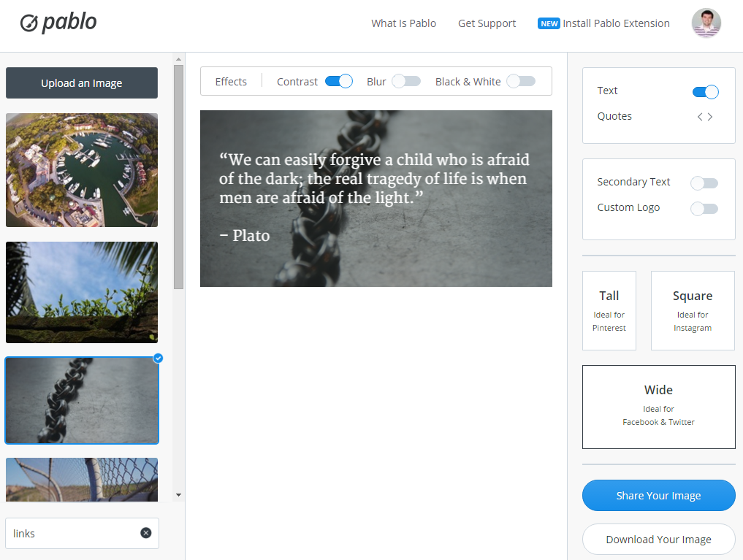Viewport: 743px width, 560px height.
Task: Enable Custom Logo
Action: (704, 208)
